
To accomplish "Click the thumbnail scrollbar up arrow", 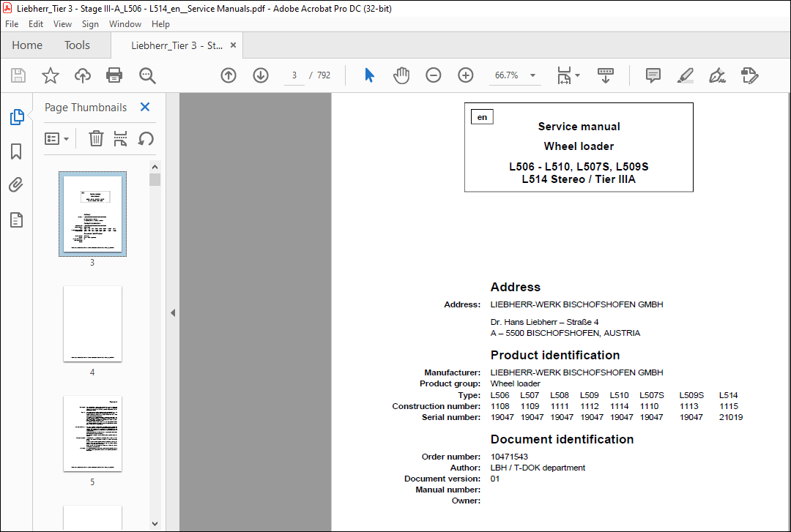I will (155, 167).
